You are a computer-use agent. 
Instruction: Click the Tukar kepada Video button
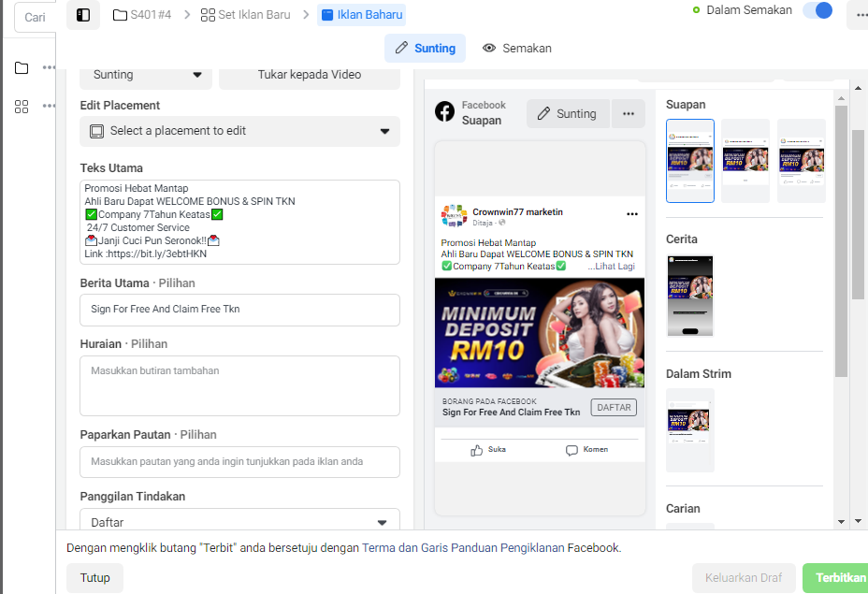[x=310, y=75]
